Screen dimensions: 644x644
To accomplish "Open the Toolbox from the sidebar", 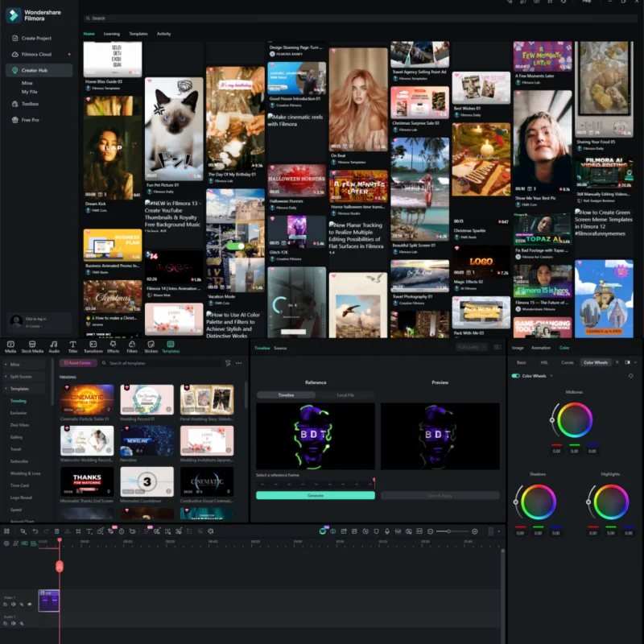I will pos(32,103).
